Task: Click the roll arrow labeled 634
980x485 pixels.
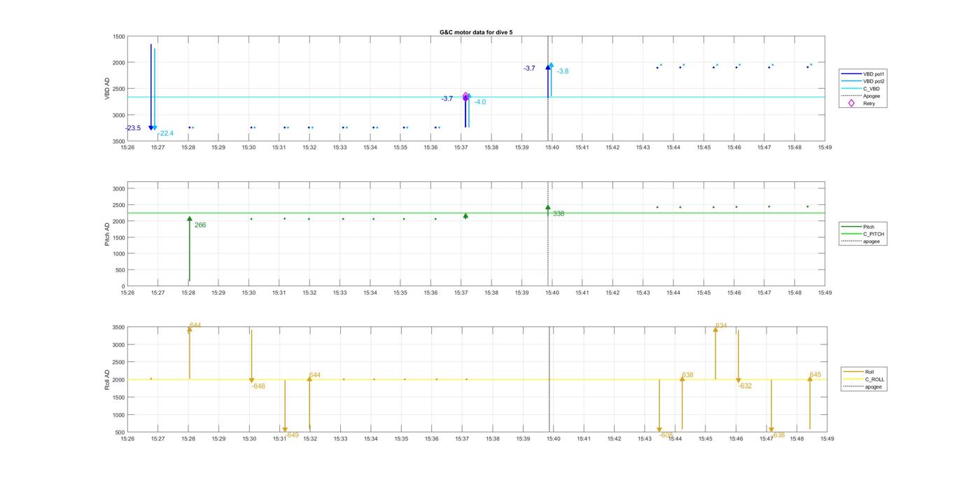Action: click(x=715, y=353)
